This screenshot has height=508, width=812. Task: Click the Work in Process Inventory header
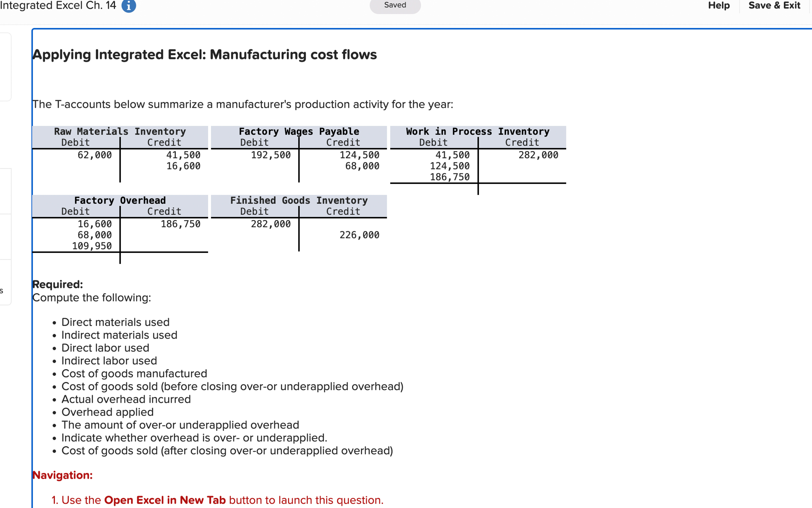click(478, 131)
